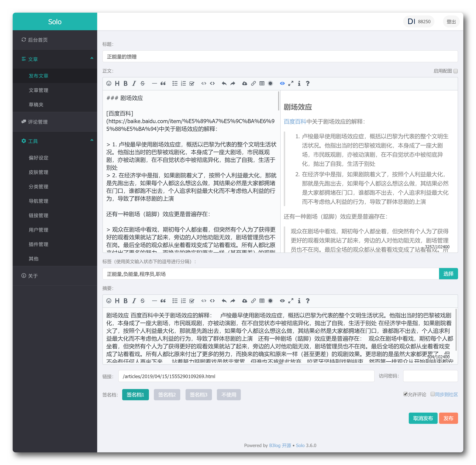Image resolution: width=476 pixels, height=465 pixels.
Task: Go to 后台首页 in sidebar
Action: (55, 40)
